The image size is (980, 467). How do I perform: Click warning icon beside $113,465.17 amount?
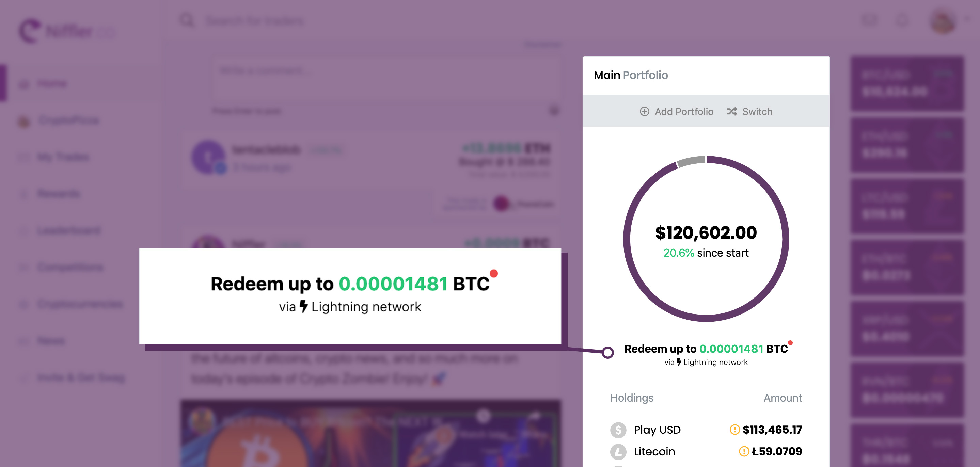click(x=734, y=429)
